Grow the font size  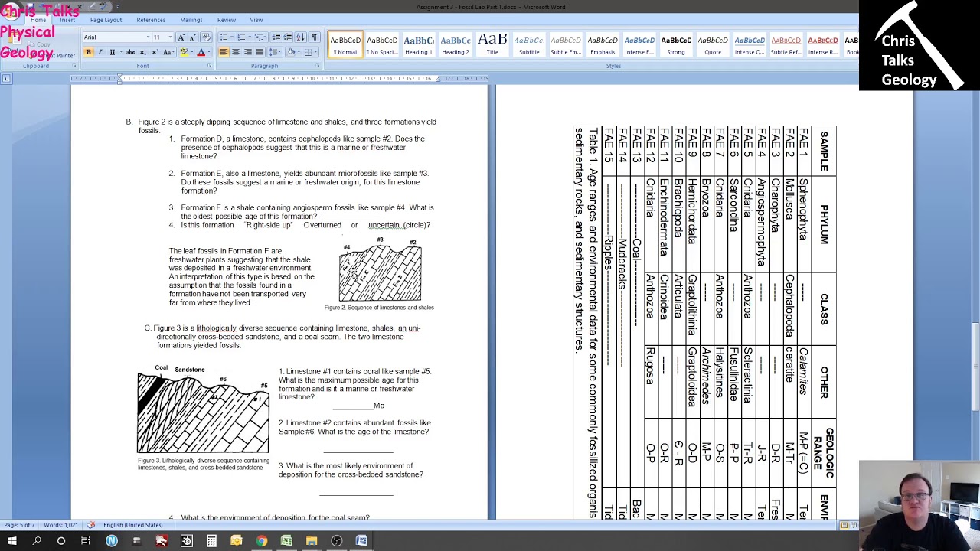tap(181, 37)
